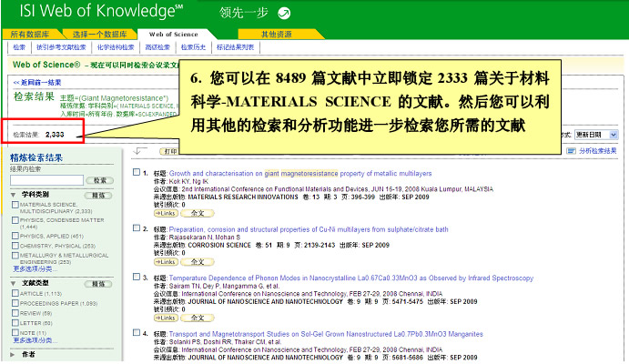This screenshot has height=364, width=629.
Task: Check Physics, Applied category
Action: point(15,236)
